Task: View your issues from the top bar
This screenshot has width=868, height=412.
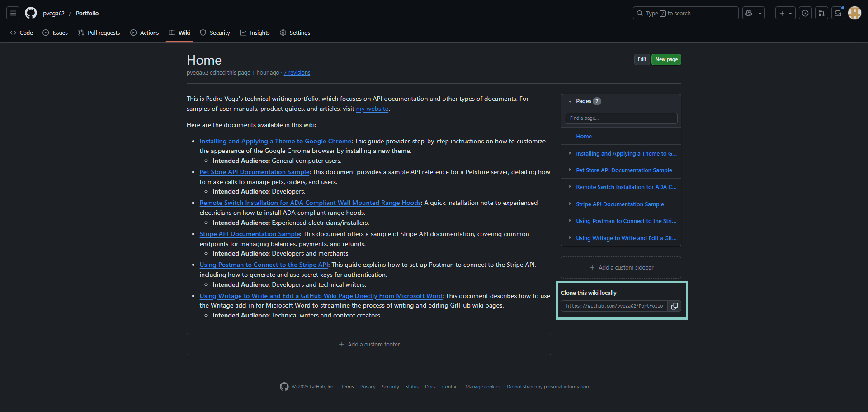Action: (805, 13)
